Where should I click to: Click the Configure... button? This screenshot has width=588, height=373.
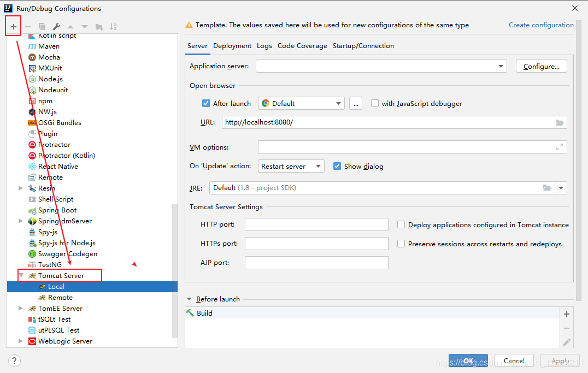tap(541, 66)
